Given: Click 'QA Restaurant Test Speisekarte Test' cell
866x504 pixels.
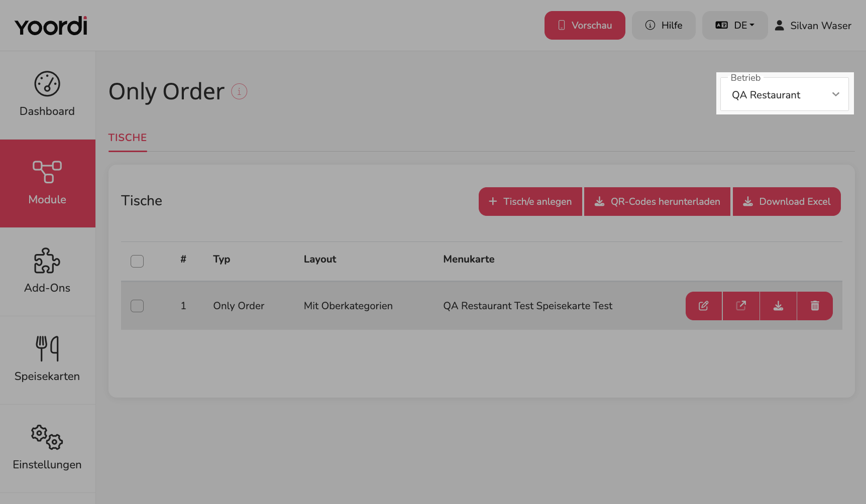Looking at the screenshot, I should point(527,306).
